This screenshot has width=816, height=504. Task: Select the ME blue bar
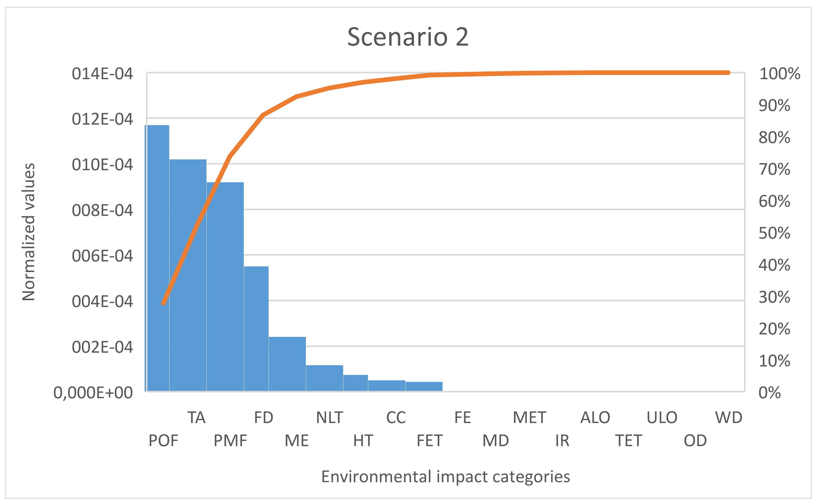pyautogui.click(x=287, y=364)
